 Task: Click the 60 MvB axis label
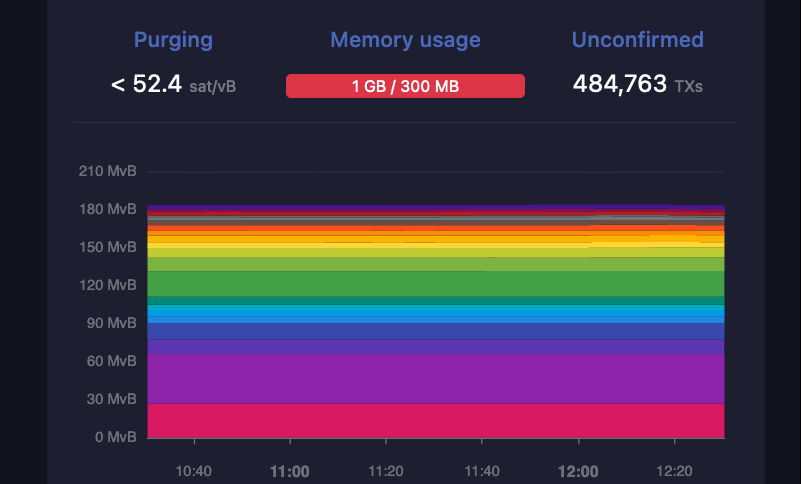[x=111, y=361]
